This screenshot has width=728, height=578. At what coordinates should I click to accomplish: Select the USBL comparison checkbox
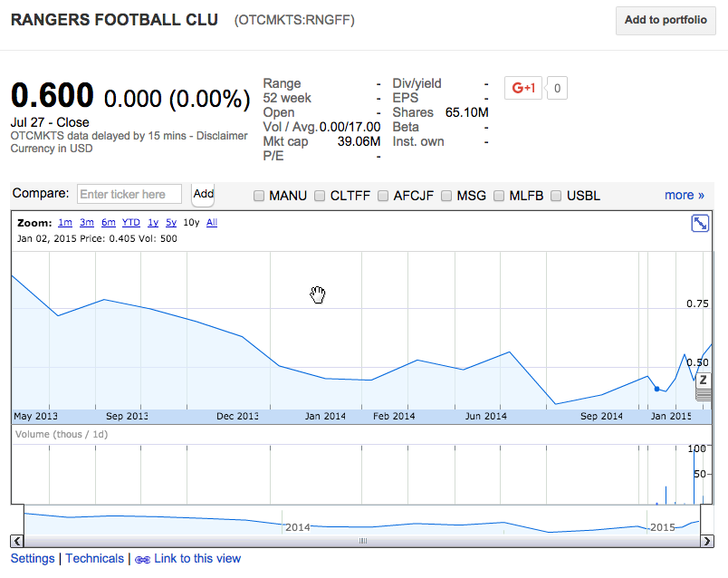[556, 196]
